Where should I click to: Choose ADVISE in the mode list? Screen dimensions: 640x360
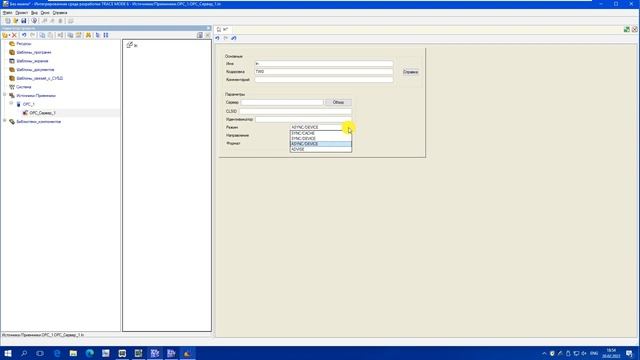tap(321, 149)
